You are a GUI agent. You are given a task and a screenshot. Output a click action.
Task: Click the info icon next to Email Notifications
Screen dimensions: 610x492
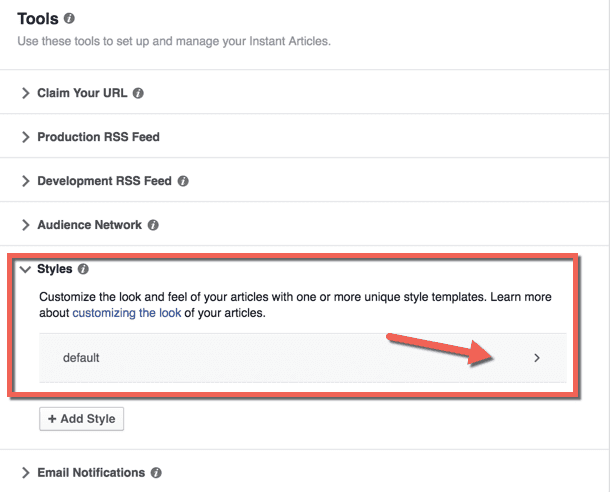tap(156, 473)
